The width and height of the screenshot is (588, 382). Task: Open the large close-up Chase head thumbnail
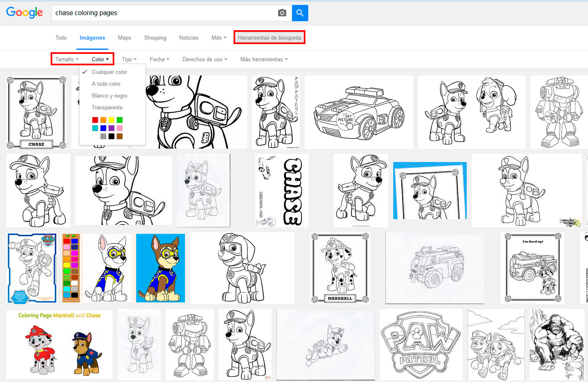click(x=196, y=112)
